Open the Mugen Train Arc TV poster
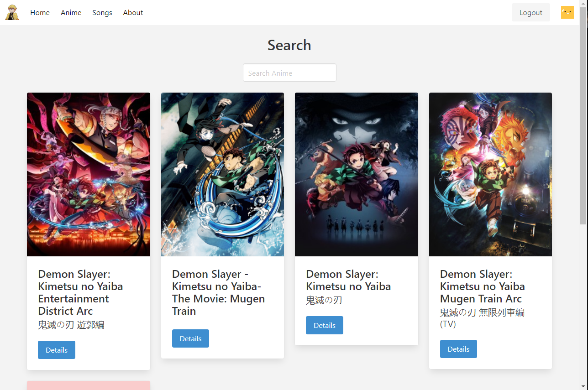This screenshot has height=390, width=588. click(490, 174)
